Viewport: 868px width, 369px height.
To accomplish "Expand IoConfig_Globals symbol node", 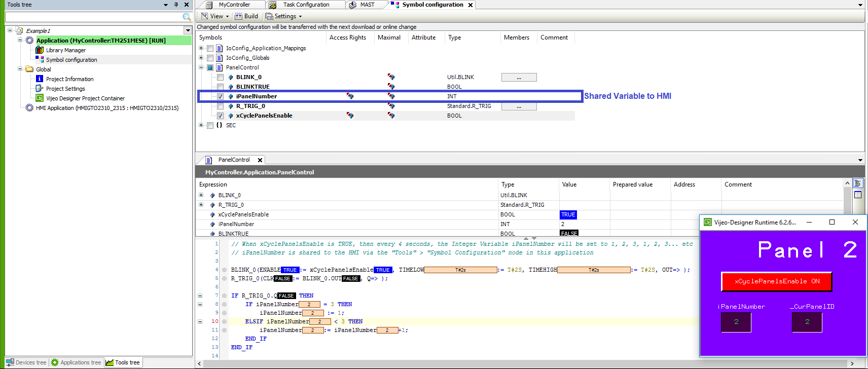I will point(201,58).
